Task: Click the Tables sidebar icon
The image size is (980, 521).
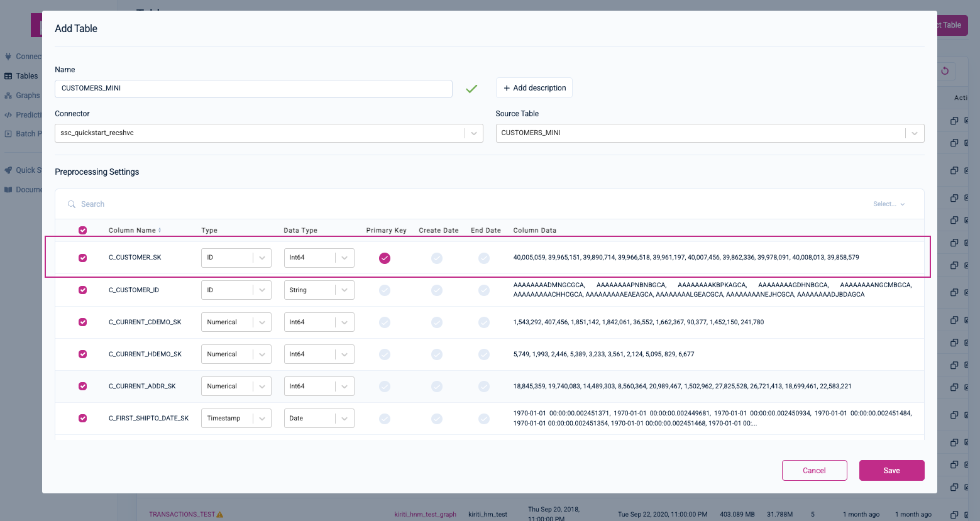Action: (8, 76)
